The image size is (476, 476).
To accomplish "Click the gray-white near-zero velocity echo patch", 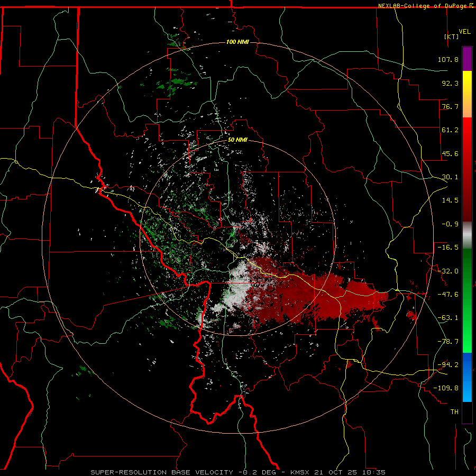I will [239, 286].
